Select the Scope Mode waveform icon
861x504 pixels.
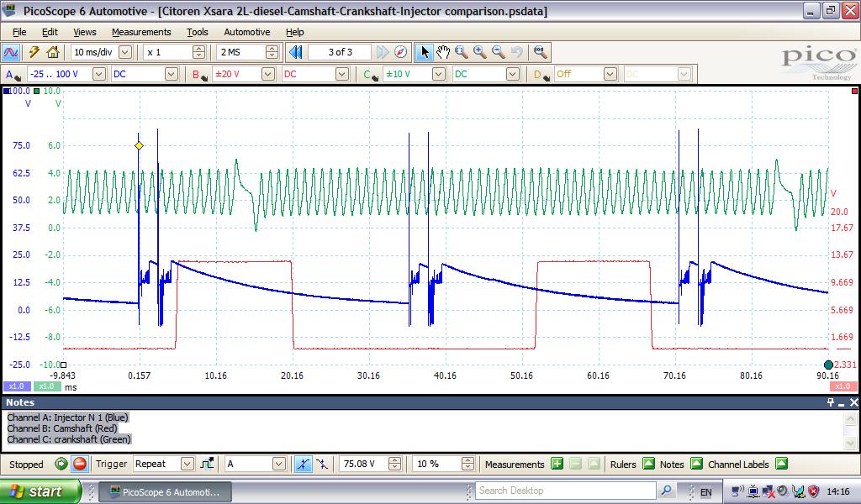11,52
